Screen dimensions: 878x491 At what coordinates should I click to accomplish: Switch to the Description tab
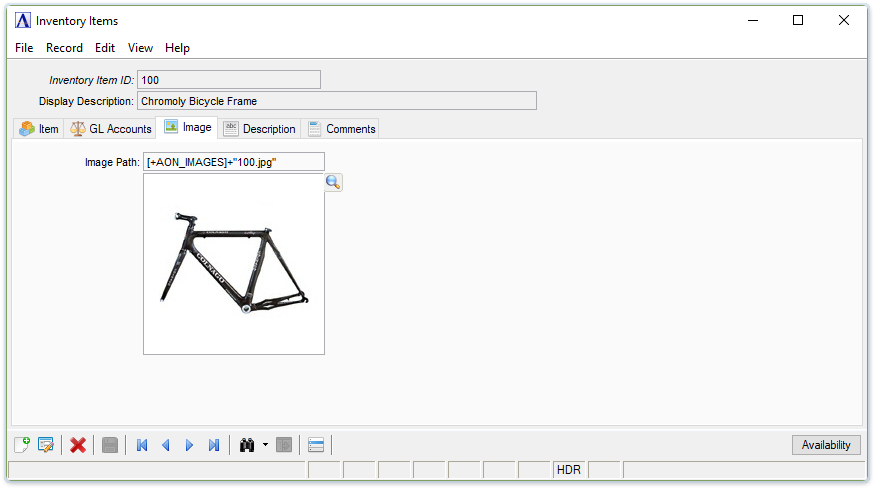click(x=260, y=129)
